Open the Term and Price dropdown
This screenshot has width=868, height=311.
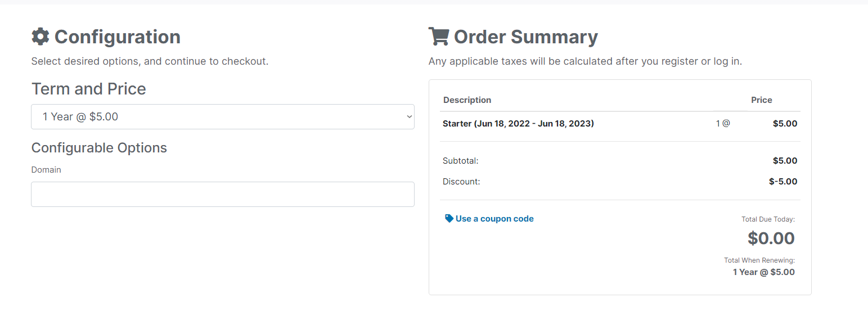[222, 116]
